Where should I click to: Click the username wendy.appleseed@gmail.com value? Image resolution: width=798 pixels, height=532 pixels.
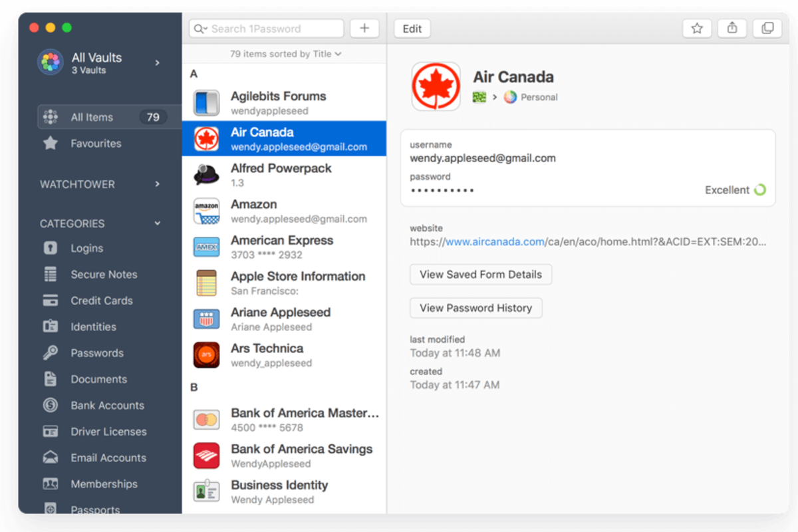tap(483, 158)
